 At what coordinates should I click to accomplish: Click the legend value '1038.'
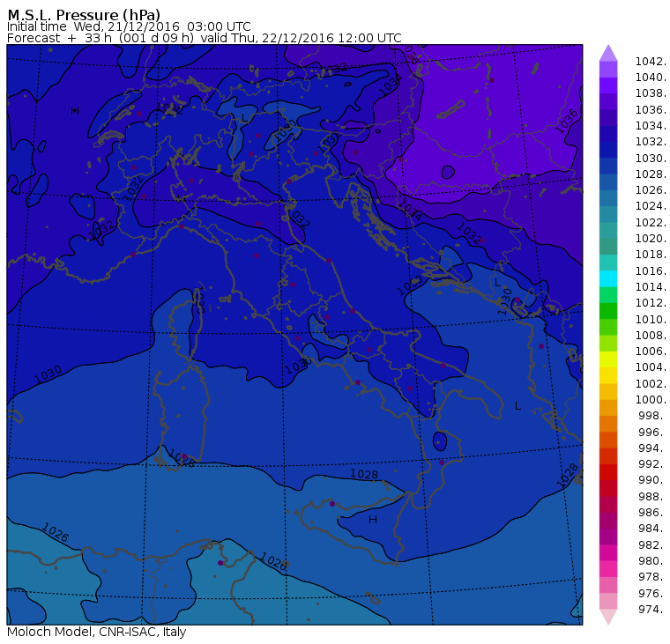point(651,93)
